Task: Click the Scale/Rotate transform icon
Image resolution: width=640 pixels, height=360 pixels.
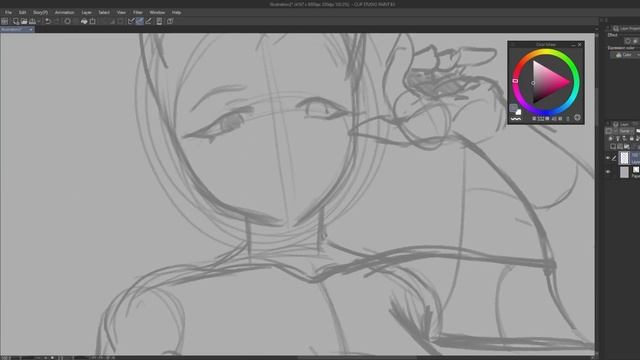Action: [93, 21]
